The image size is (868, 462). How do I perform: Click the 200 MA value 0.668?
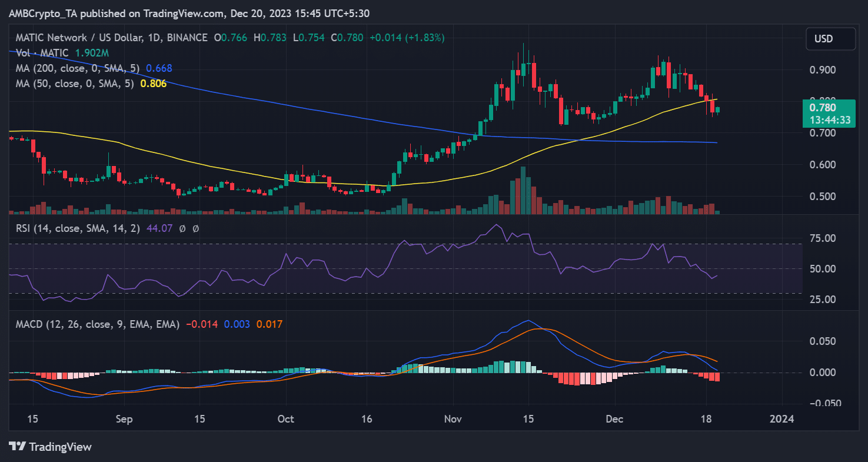pyautogui.click(x=158, y=68)
